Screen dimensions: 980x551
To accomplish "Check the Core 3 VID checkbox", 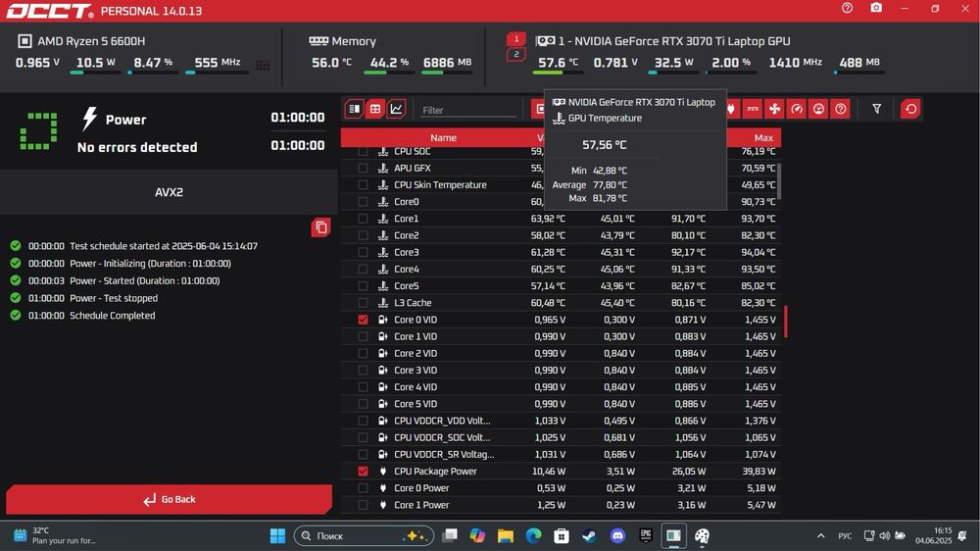I will [x=364, y=371].
